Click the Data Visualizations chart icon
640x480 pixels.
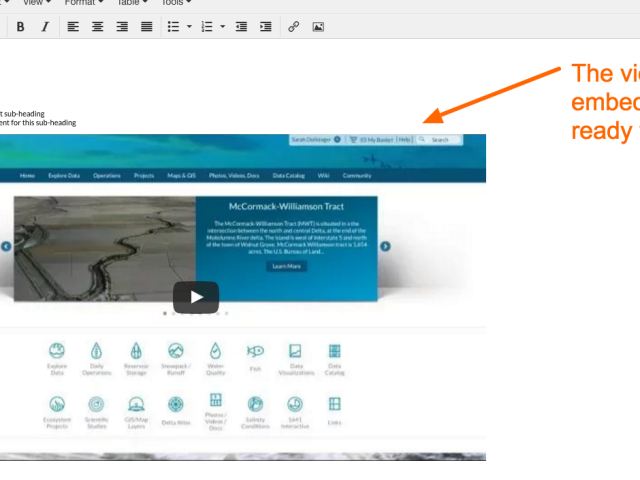(x=295, y=351)
